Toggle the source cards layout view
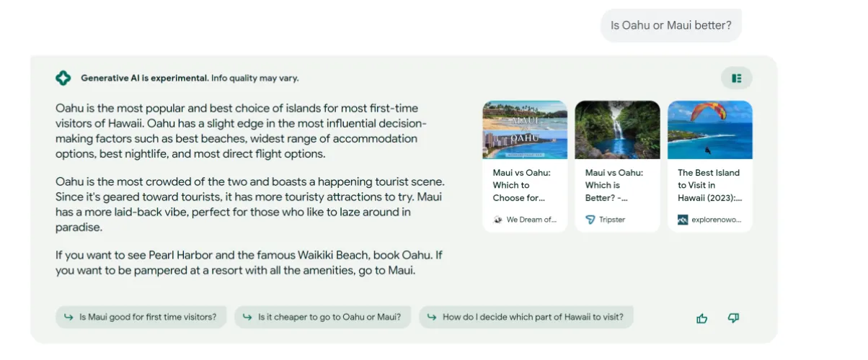This screenshot has width=868, height=360. 736,78
